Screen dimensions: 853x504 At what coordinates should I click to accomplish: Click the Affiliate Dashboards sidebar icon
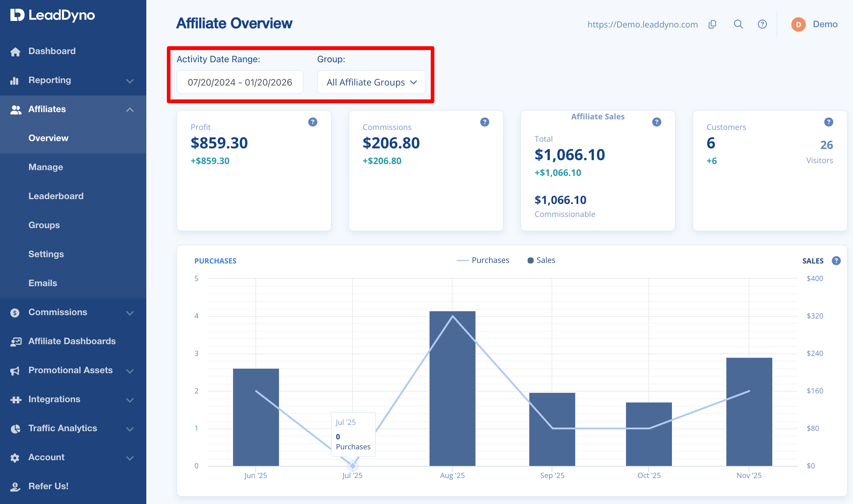16,341
